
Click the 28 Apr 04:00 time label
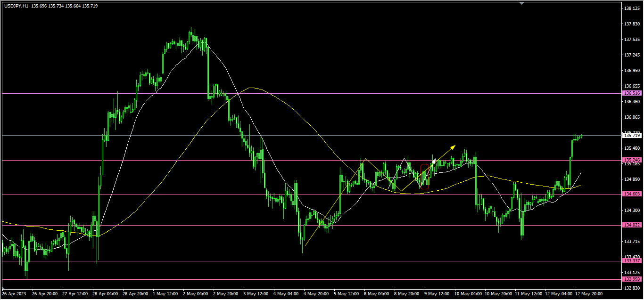tap(105, 294)
